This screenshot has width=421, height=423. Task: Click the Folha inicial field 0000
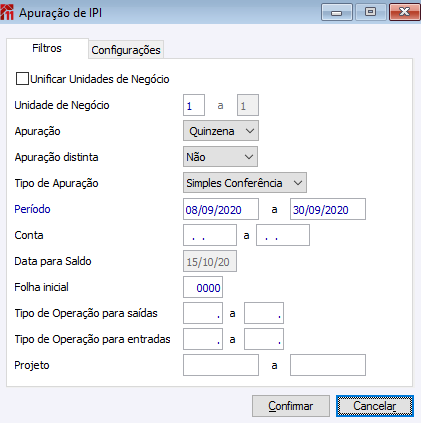203,287
